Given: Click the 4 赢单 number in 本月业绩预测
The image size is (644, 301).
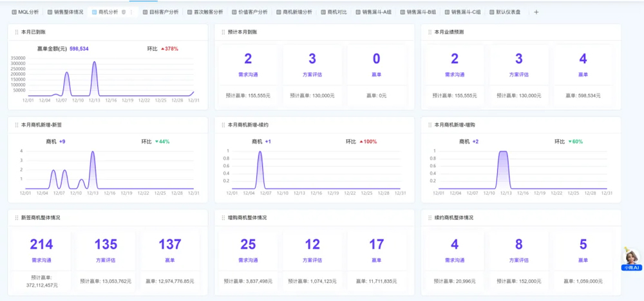Looking at the screenshot, I should 583,59.
